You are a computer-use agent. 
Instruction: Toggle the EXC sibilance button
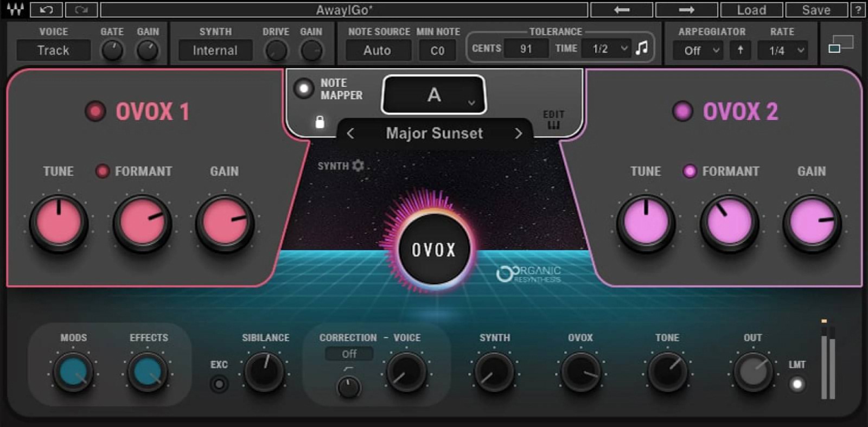point(219,384)
